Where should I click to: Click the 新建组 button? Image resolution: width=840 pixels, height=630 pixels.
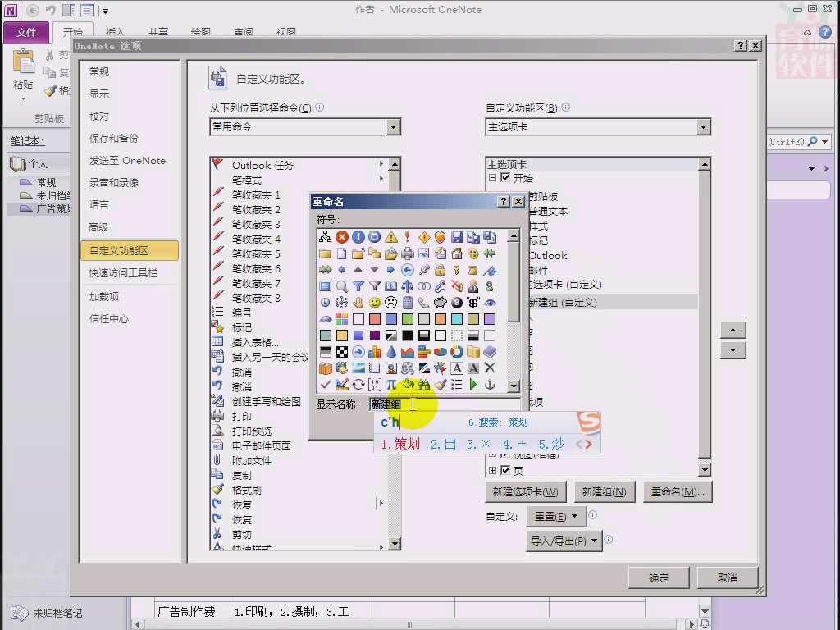click(x=604, y=492)
